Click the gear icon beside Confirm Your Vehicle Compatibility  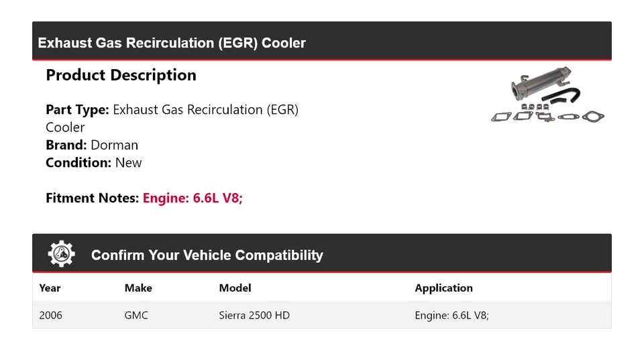point(62,255)
